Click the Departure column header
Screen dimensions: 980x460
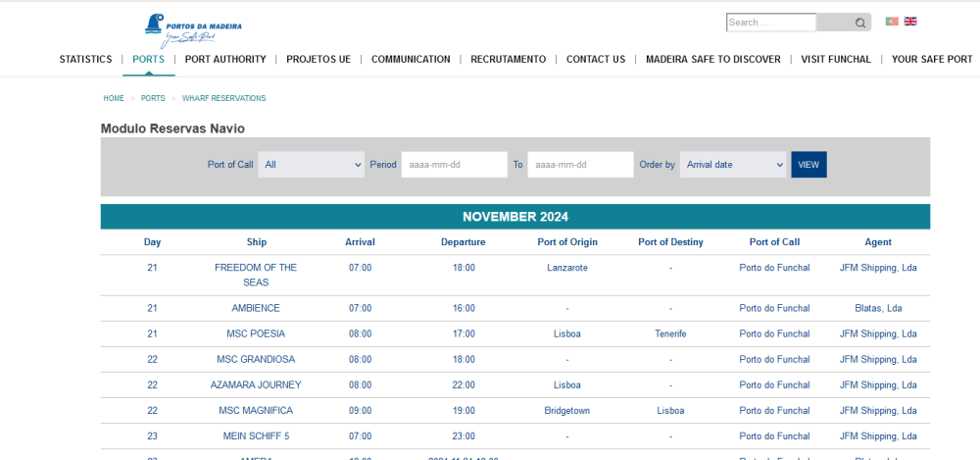pos(464,242)
